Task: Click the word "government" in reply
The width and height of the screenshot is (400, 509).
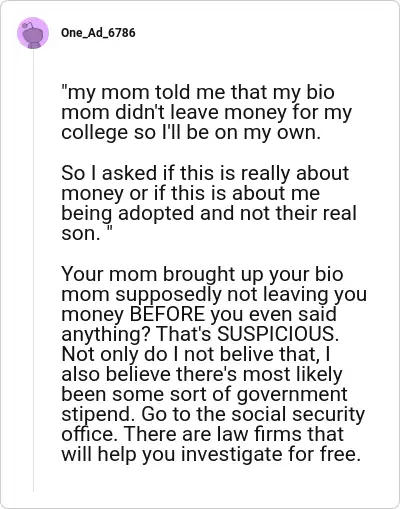Action: [x=292, y=395]
